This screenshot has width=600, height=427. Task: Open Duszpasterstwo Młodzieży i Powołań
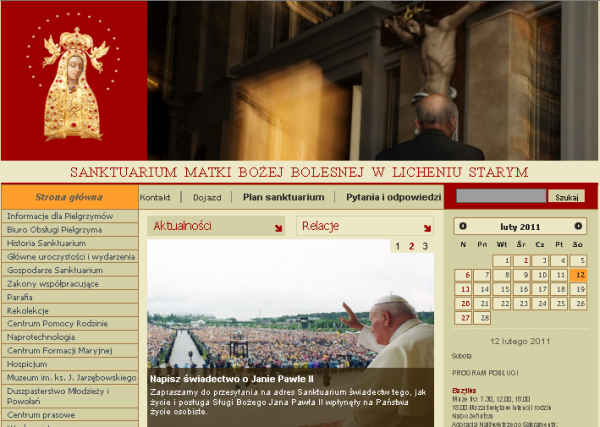point(70,396)
